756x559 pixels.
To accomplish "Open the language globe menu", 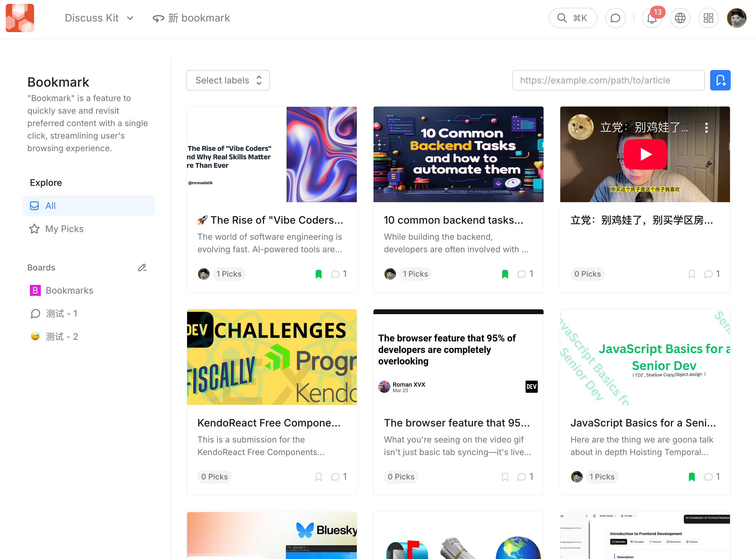I will pos(680,18).
